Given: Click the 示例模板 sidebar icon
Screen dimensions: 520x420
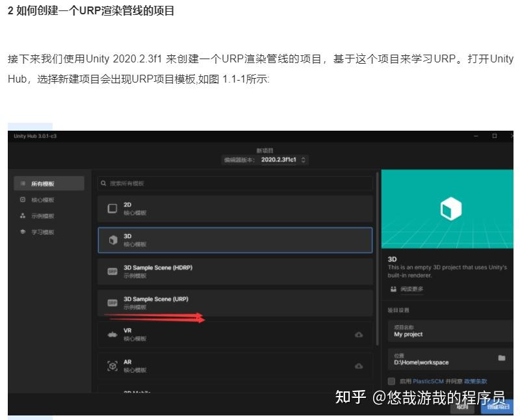Looking at the screenshot, I should [21, 216].
